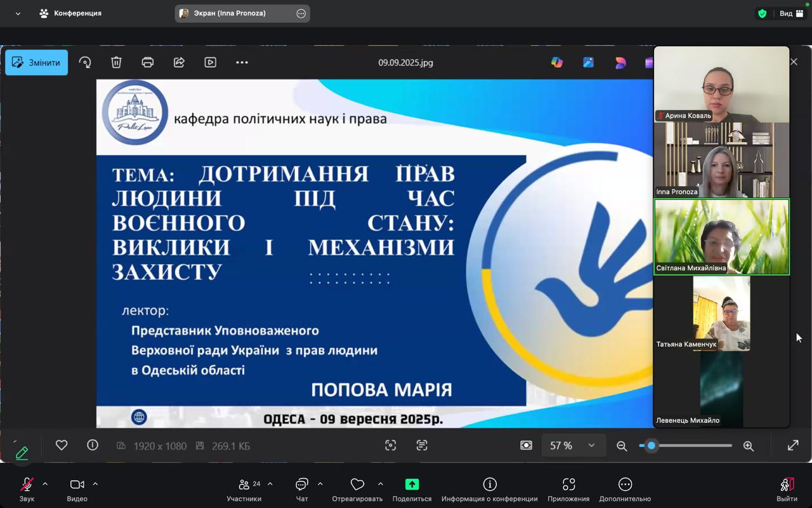Open Отреагировать reactions

tap(357, 489)
